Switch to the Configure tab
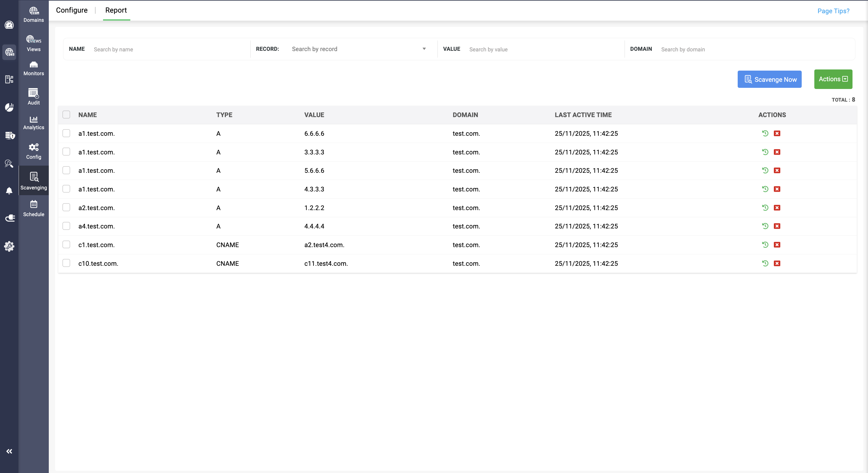 point(71,10)
